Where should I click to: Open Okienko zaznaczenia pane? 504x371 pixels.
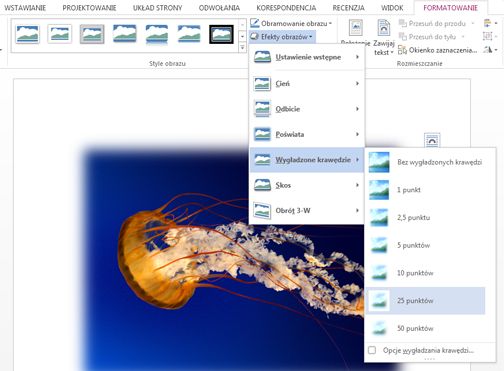[x=438, y=50]
